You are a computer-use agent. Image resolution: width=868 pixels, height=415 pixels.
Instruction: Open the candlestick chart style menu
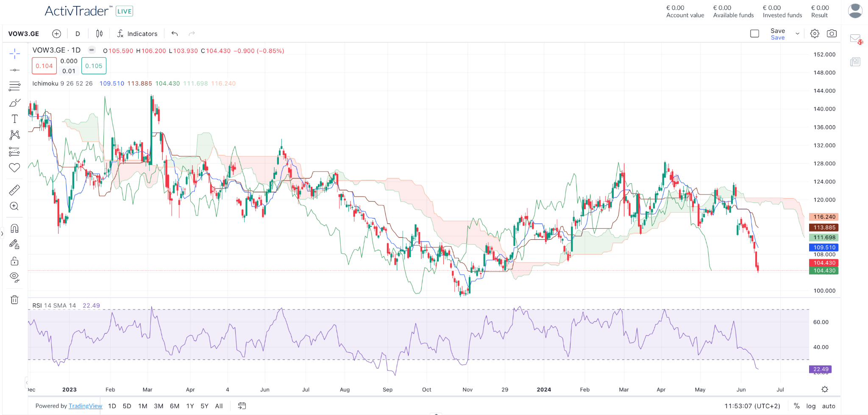[99, 34]
